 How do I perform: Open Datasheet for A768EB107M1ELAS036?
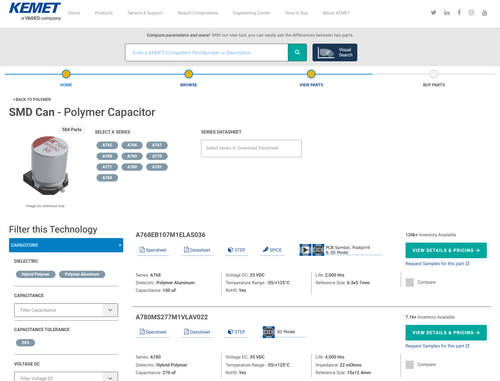tap(197, 250)
